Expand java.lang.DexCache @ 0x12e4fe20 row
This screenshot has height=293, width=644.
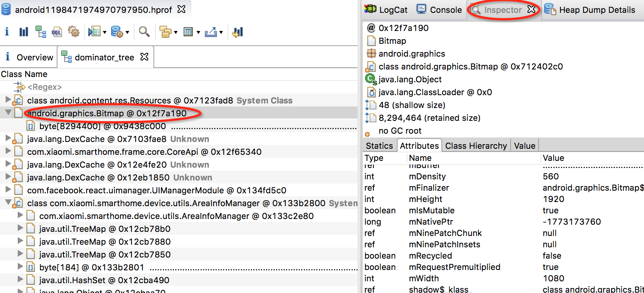click(x=8, y=164)
